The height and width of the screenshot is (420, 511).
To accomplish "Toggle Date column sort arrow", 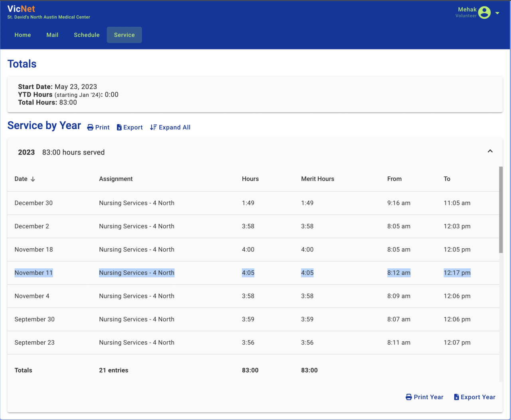I will tap(33, 179).
